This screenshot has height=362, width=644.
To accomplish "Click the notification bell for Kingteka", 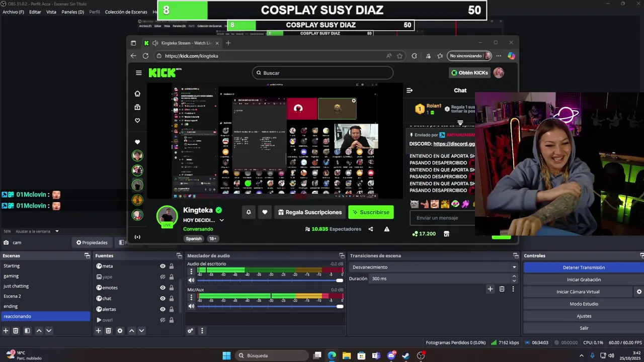I will pyautogui.click(x=249, y=212).
